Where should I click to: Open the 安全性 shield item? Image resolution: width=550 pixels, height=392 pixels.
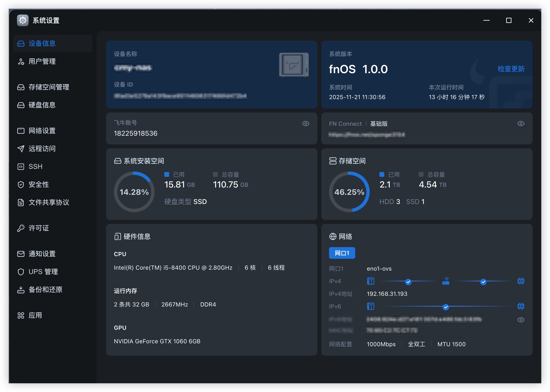39,185
